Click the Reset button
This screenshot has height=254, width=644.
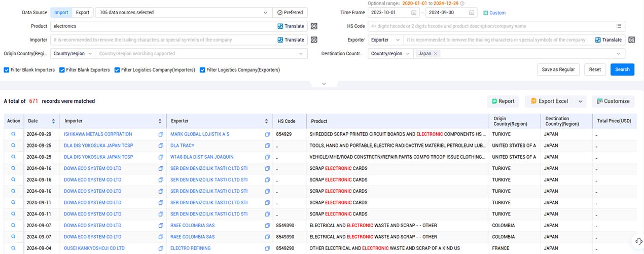595,69
